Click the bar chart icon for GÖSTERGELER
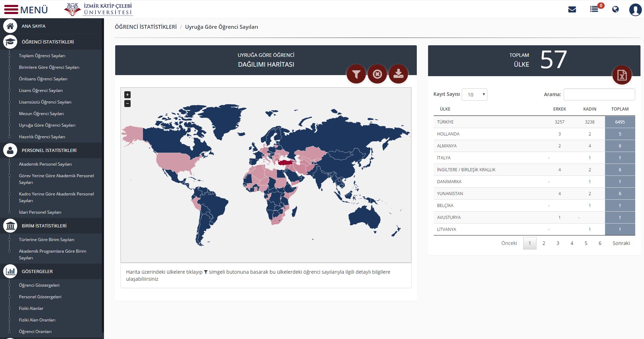Image resolution: width=644 pixels, height=339 pixels. pos(10,271)
